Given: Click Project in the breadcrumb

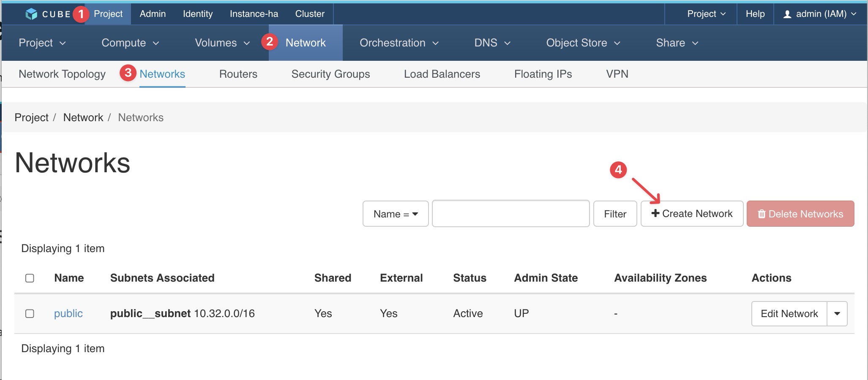Looking at the screenshot, I should coord(32,117).
